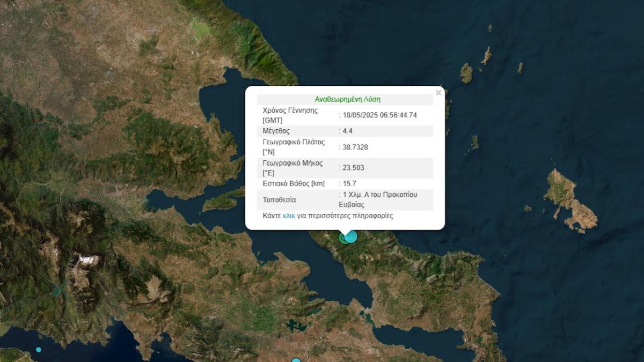Click the 'Μέγεθος' row label
The height and width of the screenshot is (362, 644).
(x=276, y=131)
